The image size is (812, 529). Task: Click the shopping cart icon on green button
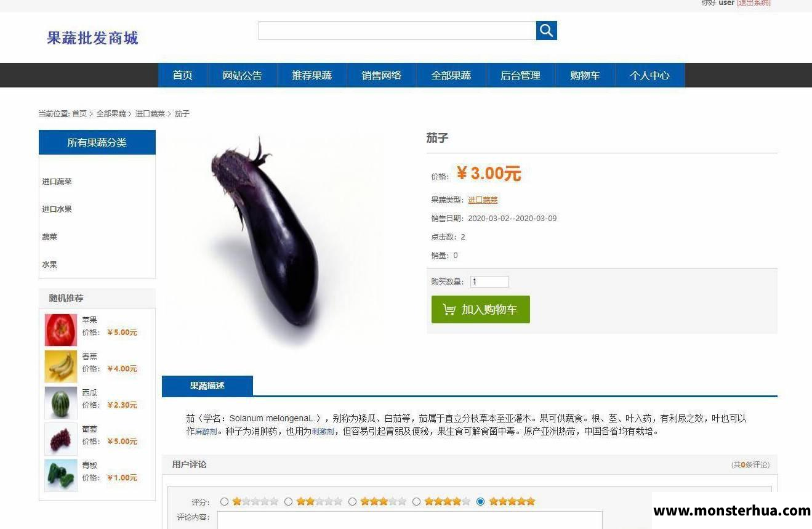449,310
